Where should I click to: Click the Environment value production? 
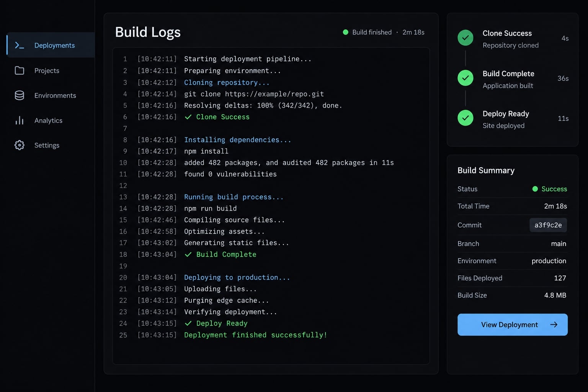(x=549, y=261)
